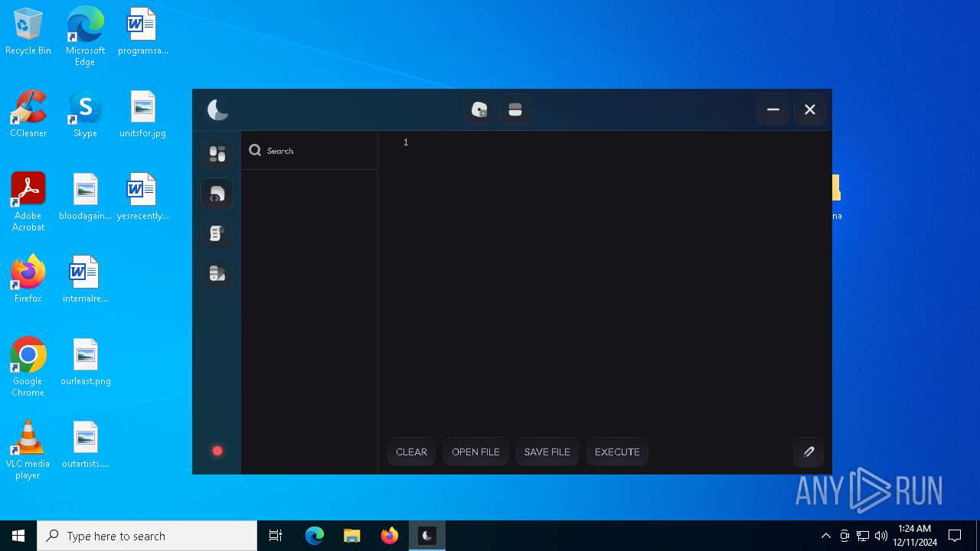Select the unitsfor.jpg desktop file
The height and width of the screenshot is (551, 980).
[x=142, y=114]
